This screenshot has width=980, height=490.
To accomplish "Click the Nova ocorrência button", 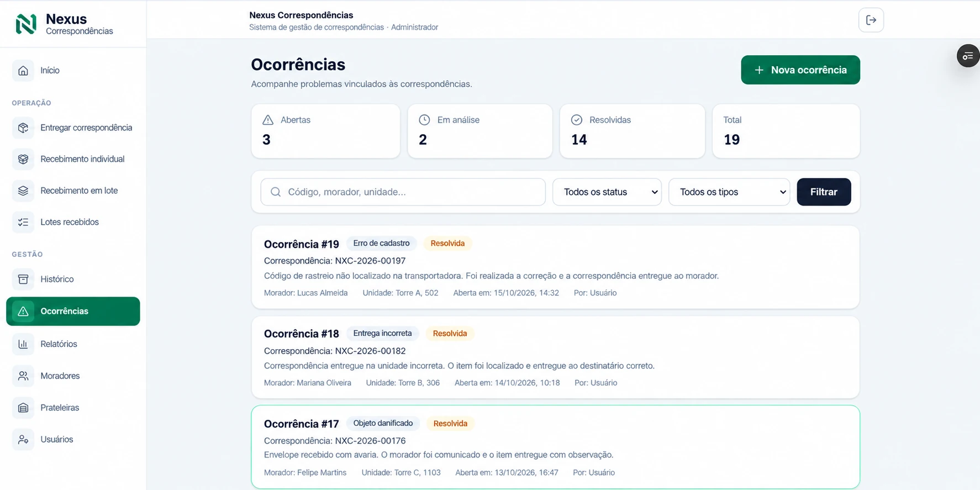I will [800, 70].
